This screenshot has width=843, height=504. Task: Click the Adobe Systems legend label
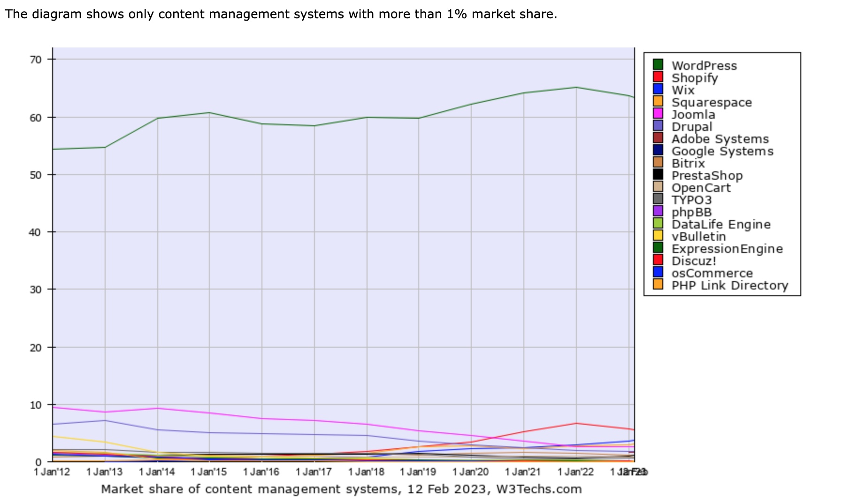pos(720,139)
